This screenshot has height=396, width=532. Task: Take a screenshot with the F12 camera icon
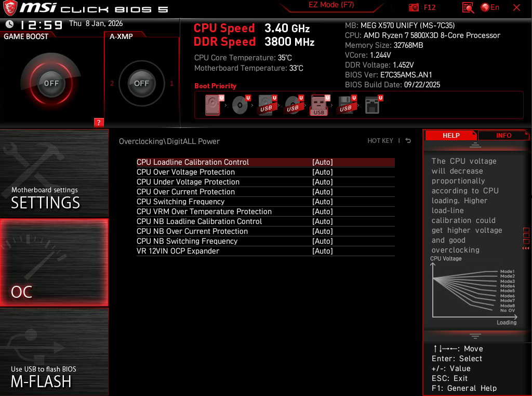[x=414, y=7]
